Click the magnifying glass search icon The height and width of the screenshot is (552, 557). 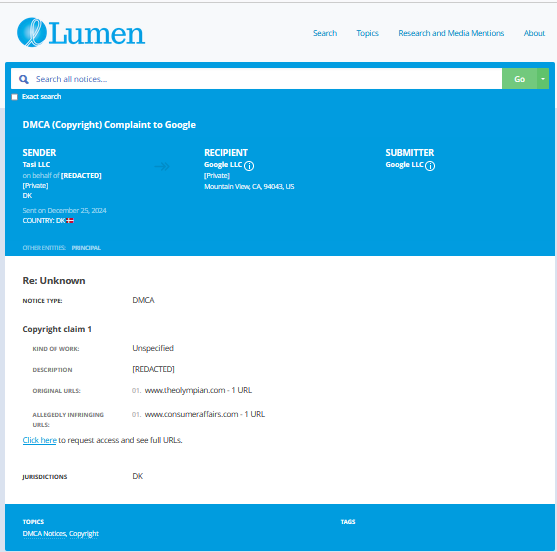point(24,79)
